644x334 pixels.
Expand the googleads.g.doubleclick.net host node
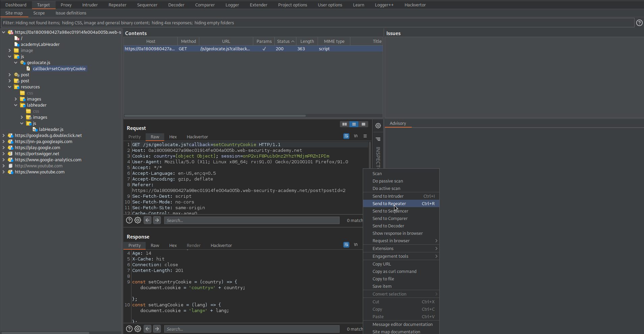coord(4,135)
